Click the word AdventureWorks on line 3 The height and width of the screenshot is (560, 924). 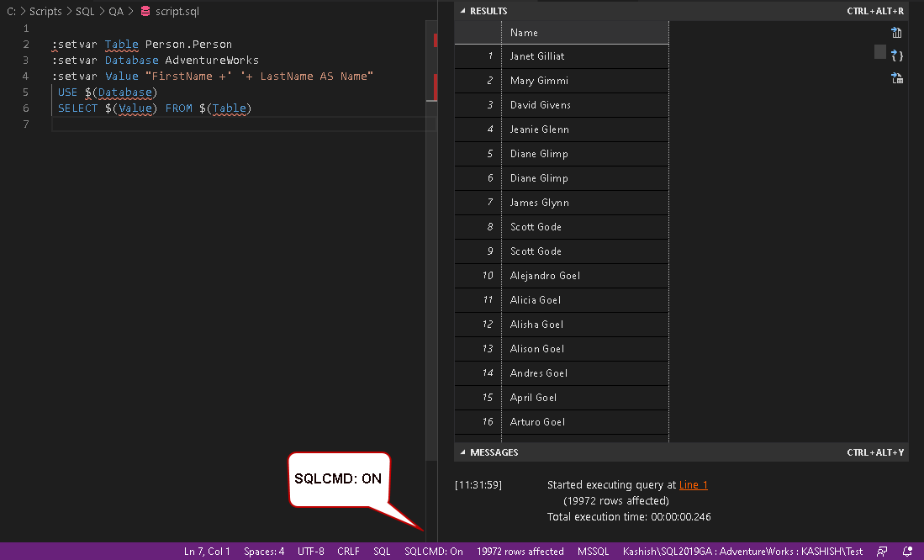click(212, 61)
